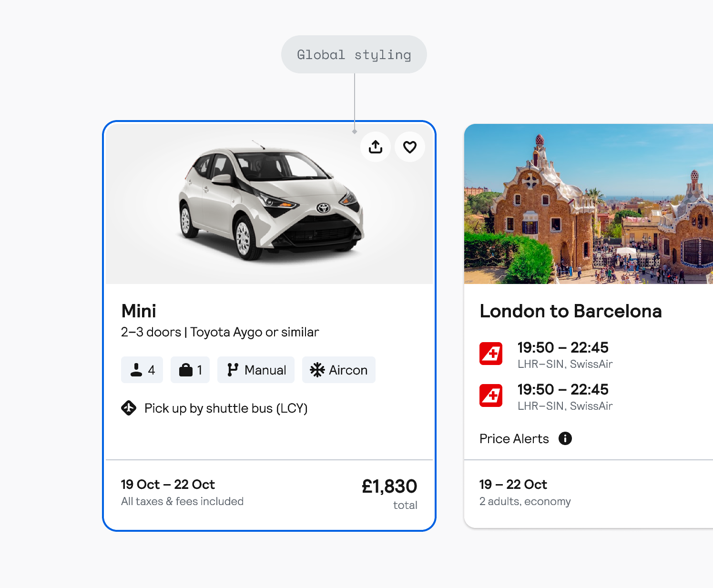713x588 pixels.
Task: Select the 19 Oct – 22 Oct car dates
Action: [168, 485]
